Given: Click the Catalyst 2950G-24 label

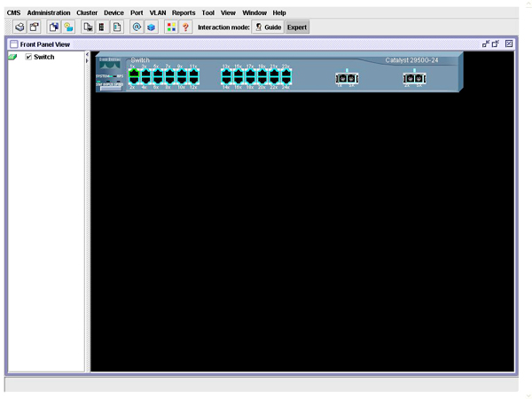Looking at the screenshot, I should click(x=411, y=60).
